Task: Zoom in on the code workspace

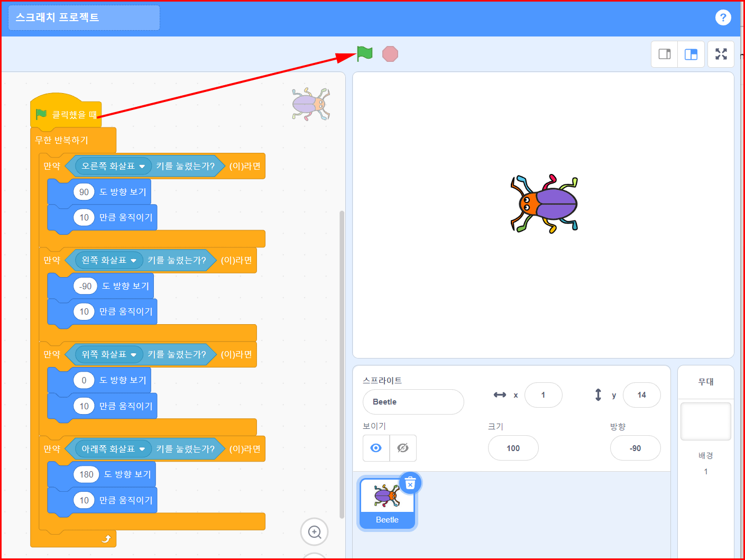Action: (x=315, y=532)
